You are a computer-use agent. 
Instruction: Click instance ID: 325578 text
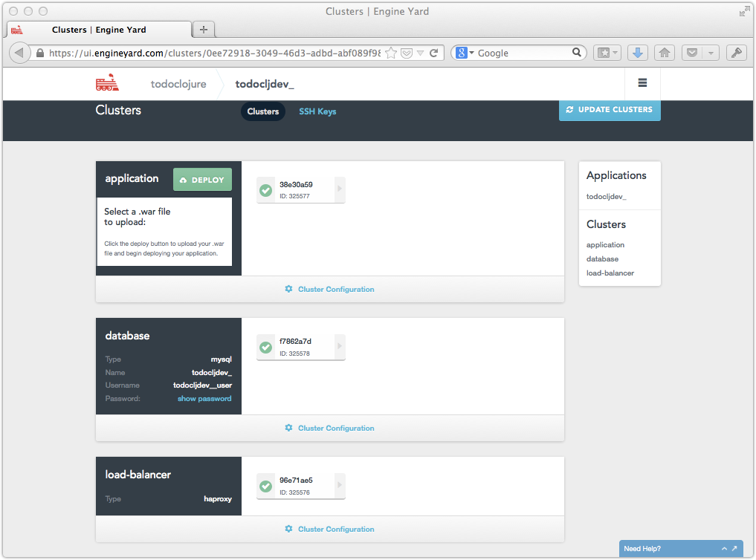tap(294, 354)
